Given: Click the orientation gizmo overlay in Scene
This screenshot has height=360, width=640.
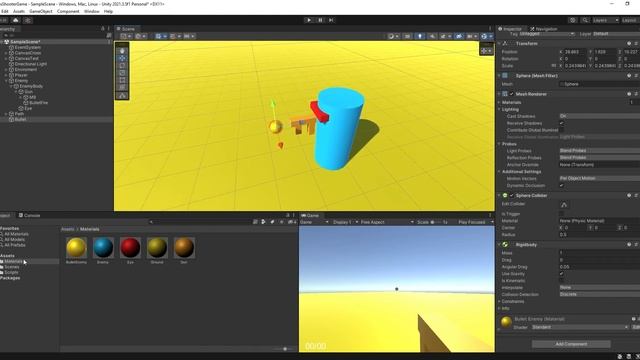Looking at the screenshot, I should point(486,51).
